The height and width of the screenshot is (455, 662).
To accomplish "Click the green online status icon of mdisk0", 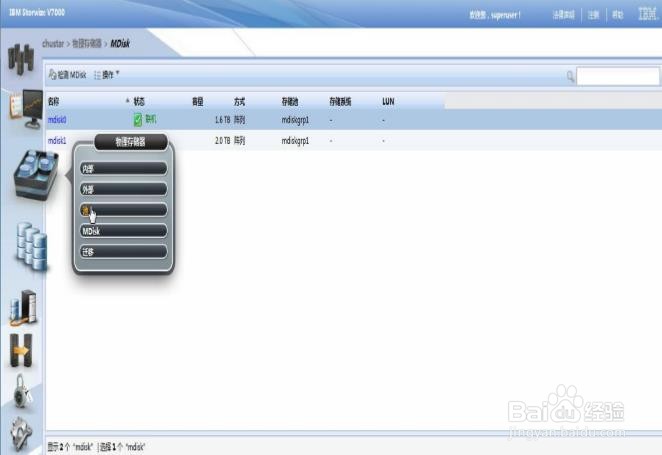I will [138, 120].
